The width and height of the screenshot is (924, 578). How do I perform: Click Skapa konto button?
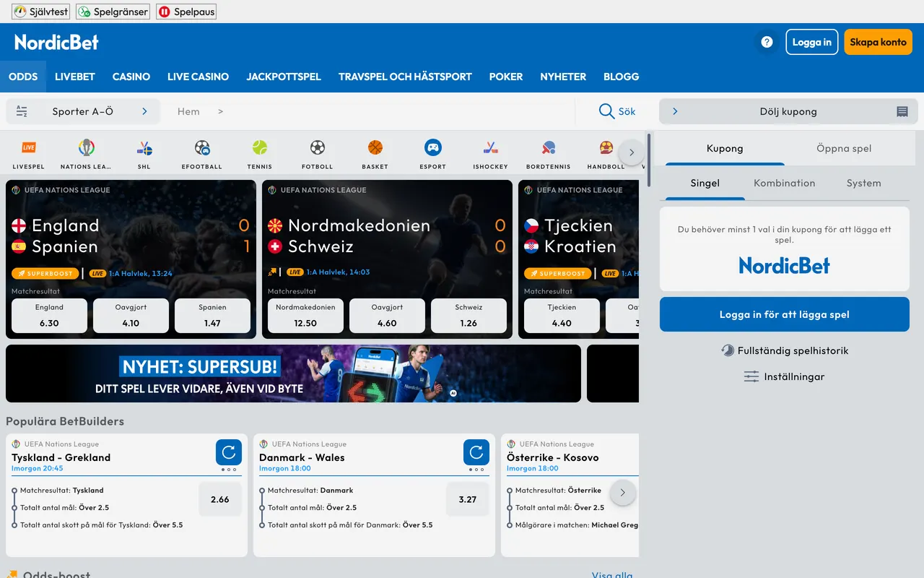pos(878,42)
